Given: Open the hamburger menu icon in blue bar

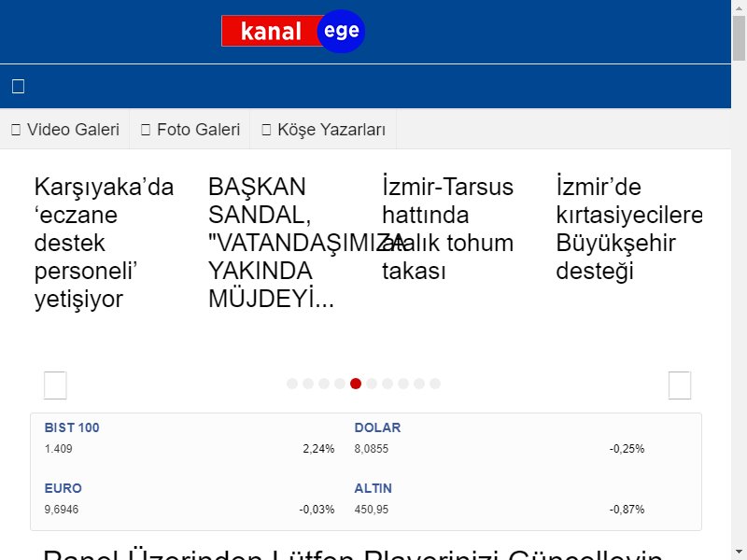Looking at the screenshot, I should click(18, 87).
